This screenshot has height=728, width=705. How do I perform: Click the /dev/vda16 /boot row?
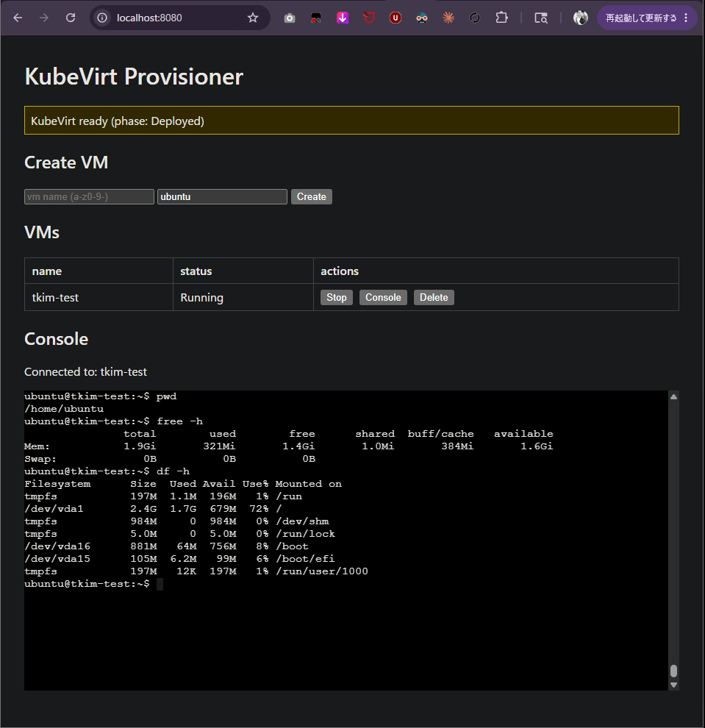coord(166,546)
